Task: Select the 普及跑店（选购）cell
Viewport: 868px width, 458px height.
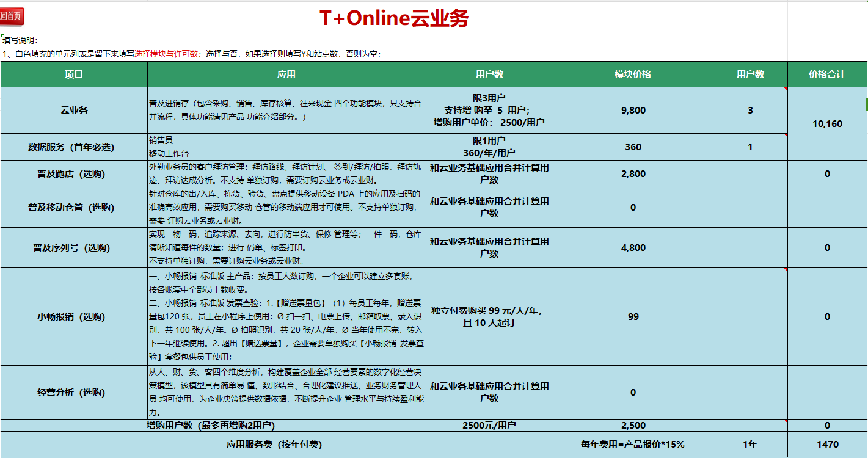Action: [x=74, y=174]
